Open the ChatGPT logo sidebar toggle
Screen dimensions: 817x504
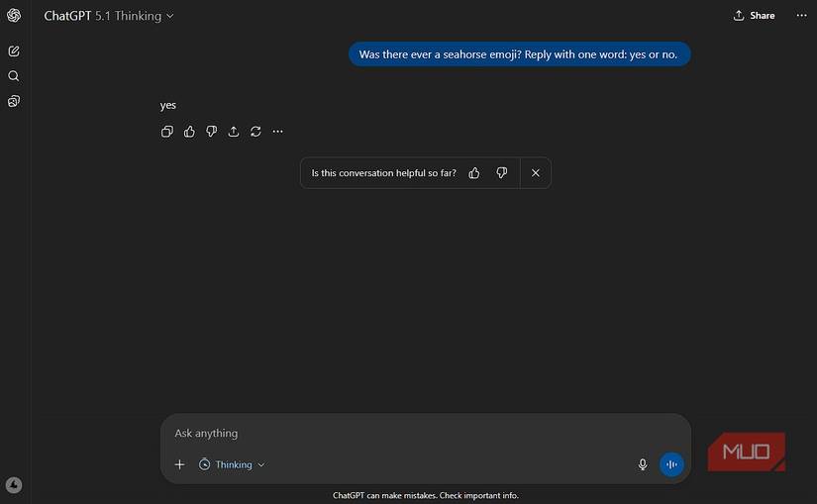14,16
